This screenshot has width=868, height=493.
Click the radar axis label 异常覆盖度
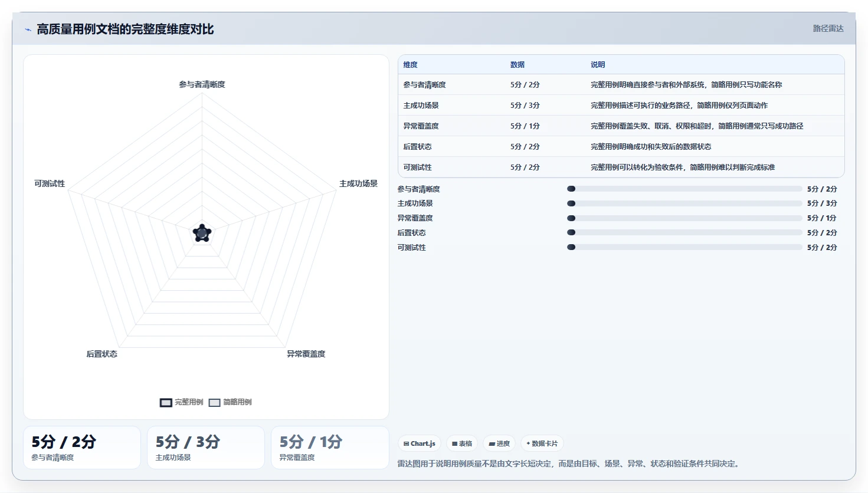pos(306,354)
